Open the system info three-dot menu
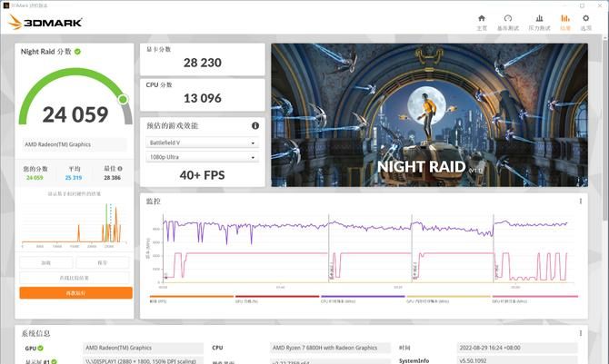The width and height of the screenshot is (609, 364). (581, 333)
